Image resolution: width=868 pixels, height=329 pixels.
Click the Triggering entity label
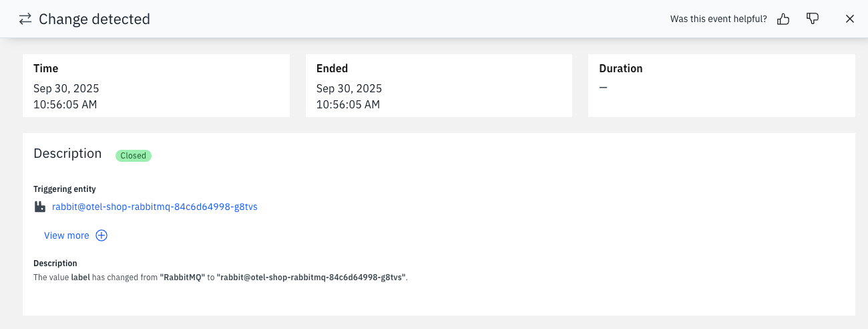click(65, 189)
